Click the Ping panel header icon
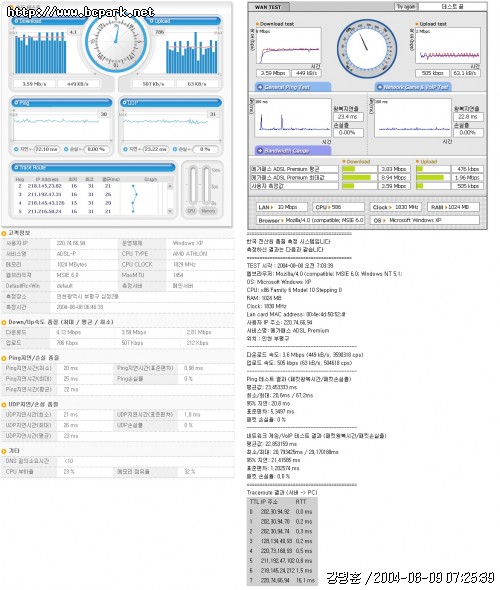 (16, 103)
